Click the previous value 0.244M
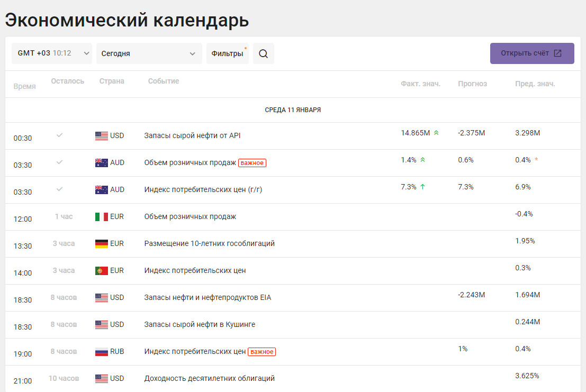 click(x=527, y=322)
